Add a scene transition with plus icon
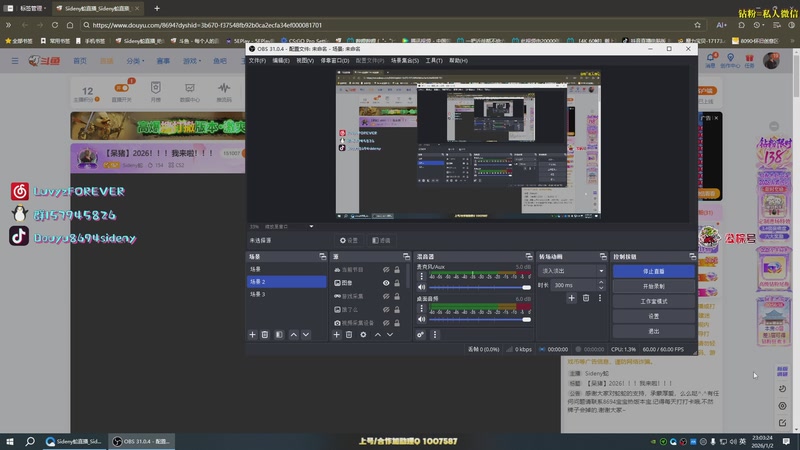 click(571, 298)
